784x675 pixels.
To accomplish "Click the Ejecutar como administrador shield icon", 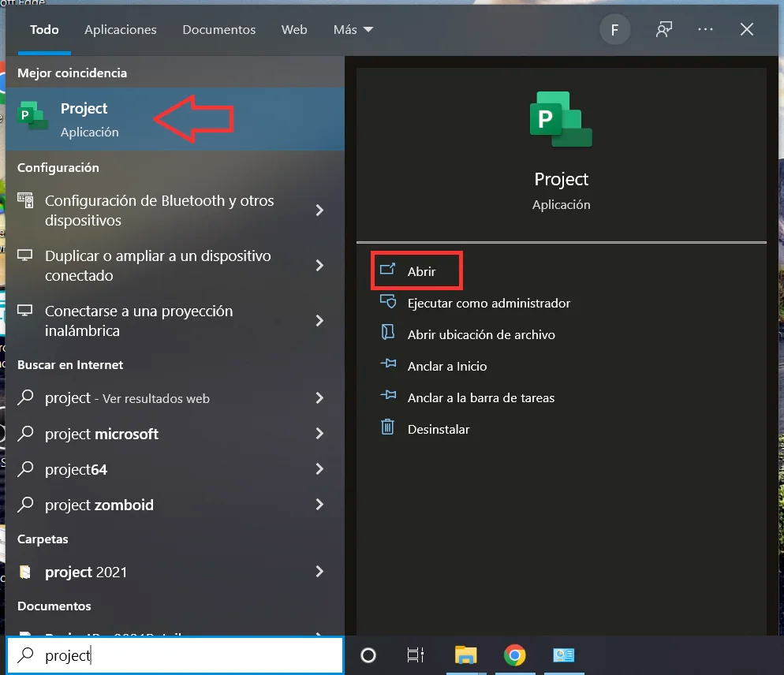I will click(x=388, y=301).
